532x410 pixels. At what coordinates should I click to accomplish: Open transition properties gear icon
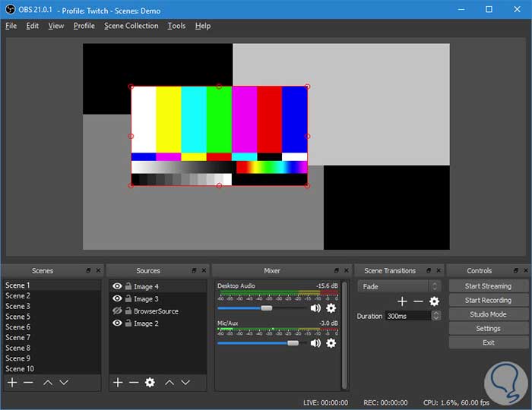coord(434,301)
